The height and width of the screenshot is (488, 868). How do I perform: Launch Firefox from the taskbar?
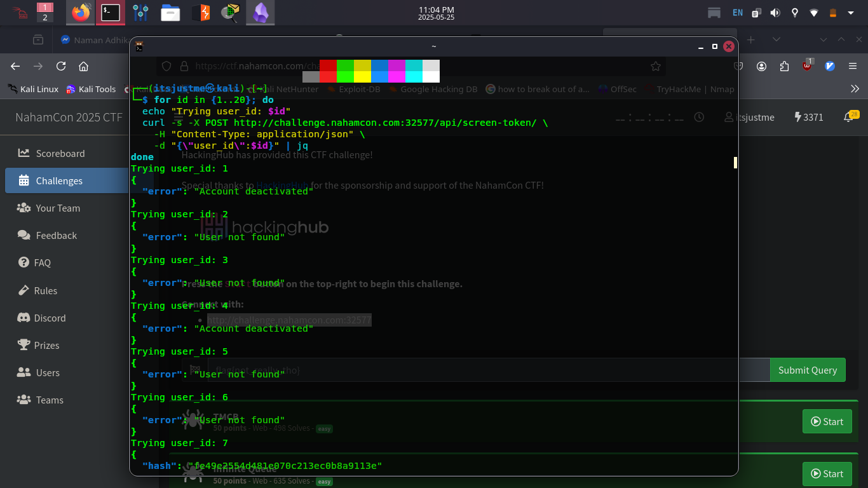coord(80,12)
